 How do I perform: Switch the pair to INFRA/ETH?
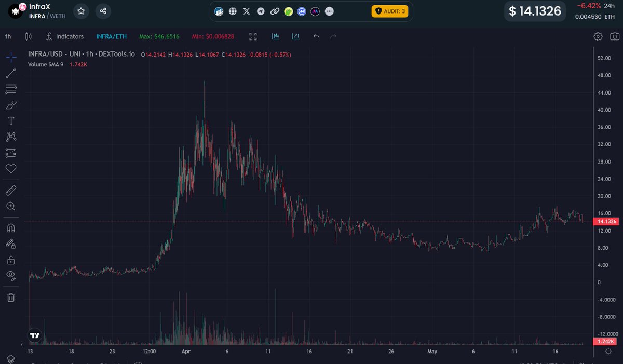[111, 36]
